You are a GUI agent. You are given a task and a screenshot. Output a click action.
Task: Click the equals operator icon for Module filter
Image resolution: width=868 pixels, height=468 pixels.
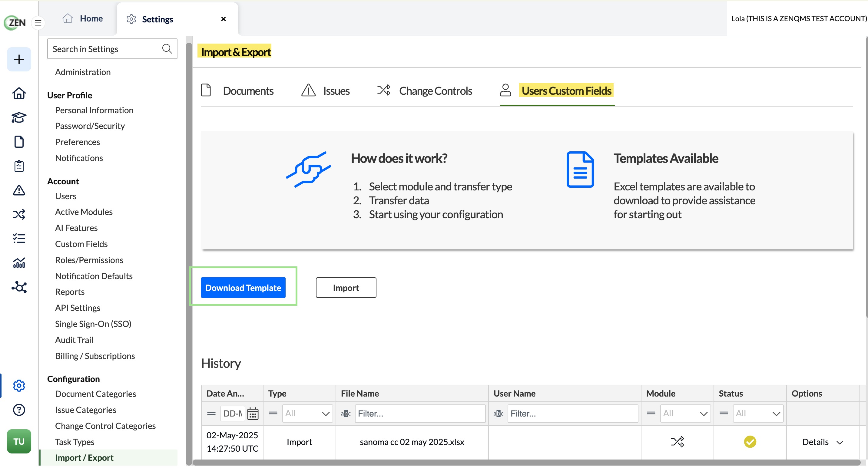[651, 413]
